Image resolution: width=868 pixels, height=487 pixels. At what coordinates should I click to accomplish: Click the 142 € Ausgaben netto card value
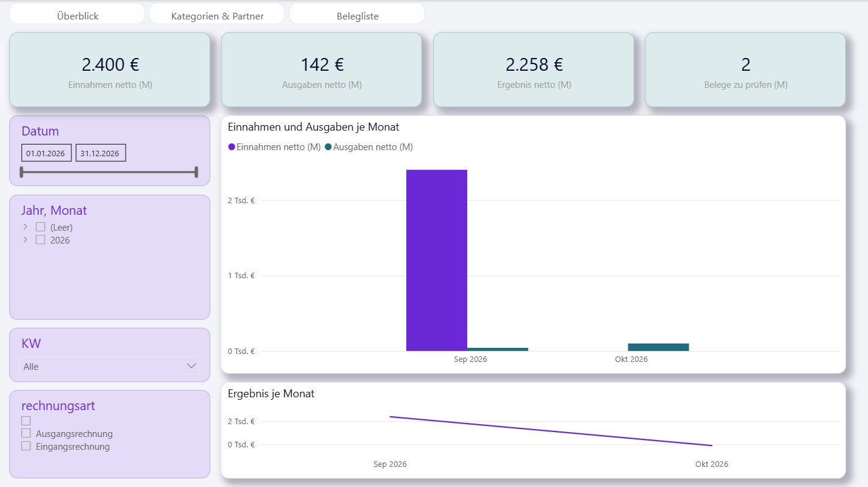(322, 64)
